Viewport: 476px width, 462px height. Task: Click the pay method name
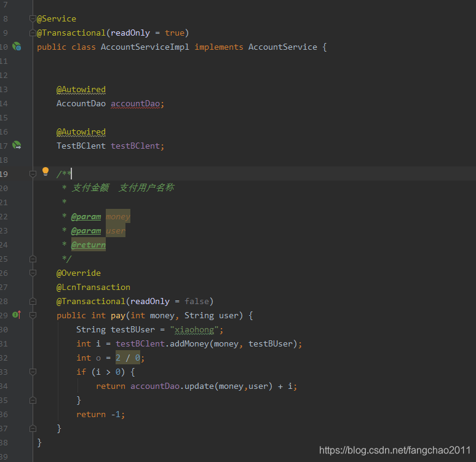[x=118, y=316]
